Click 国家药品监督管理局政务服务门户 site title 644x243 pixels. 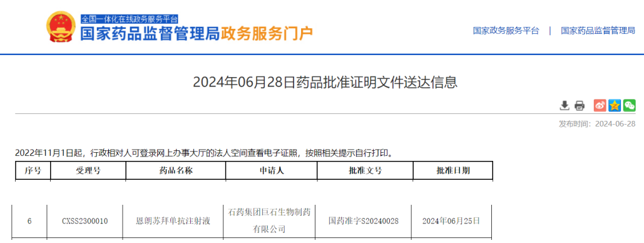coord(197,33)
